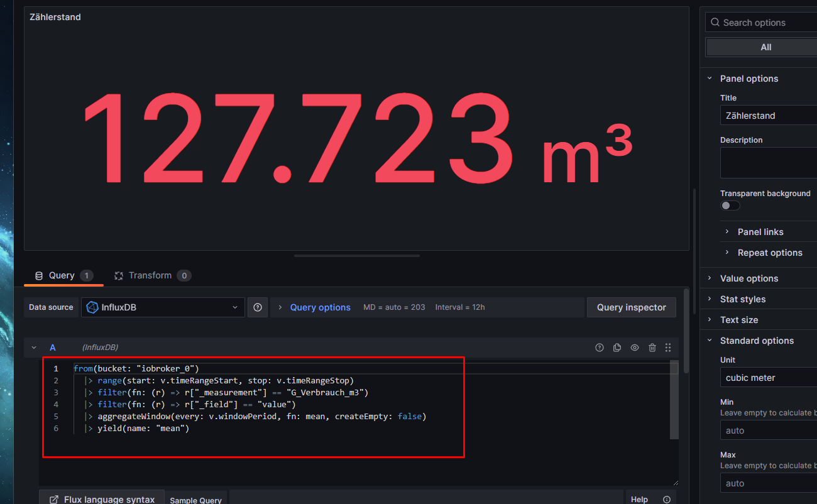Click the drag handle icon of query A
Image resolution: width=817 pixels, height=504 pixels.
coord(668,348)
